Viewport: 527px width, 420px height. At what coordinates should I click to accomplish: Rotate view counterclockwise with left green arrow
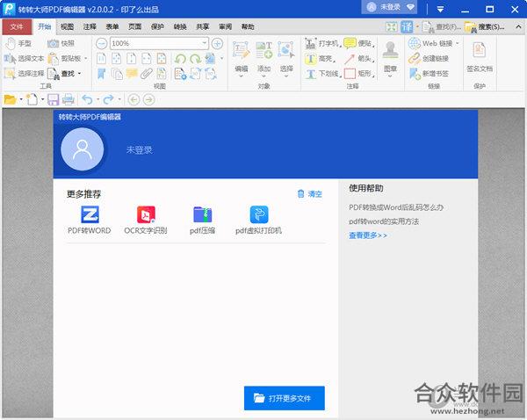180,59
